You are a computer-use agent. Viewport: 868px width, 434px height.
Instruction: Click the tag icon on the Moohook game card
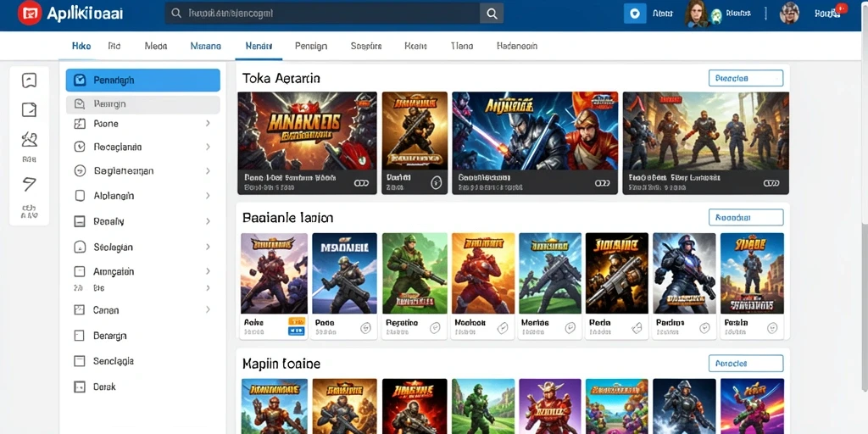click(502, 328)
